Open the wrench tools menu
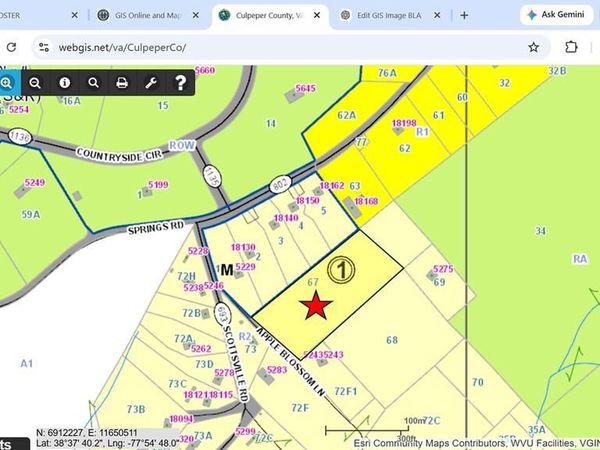 coord(151,83)
